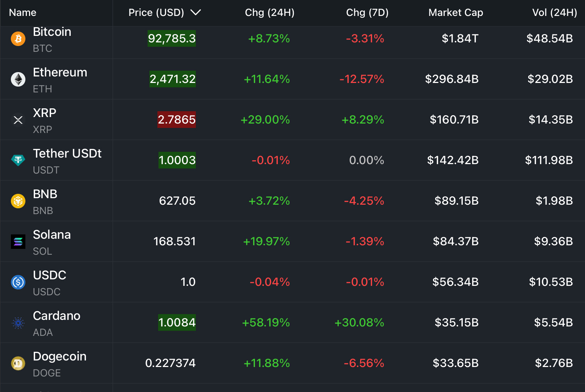585x392 pixels.
Task: Click Bitcoin 24H volume $48.54B
Action: (550, 38)
